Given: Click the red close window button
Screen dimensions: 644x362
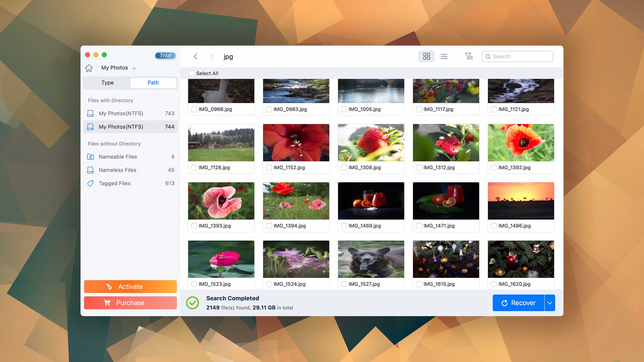Looking at the screenshot, I should tap(87, 55).
